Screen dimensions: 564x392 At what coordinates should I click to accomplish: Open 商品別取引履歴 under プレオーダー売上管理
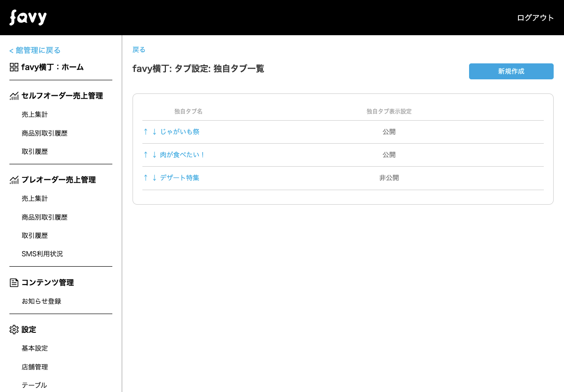point(45,217)
